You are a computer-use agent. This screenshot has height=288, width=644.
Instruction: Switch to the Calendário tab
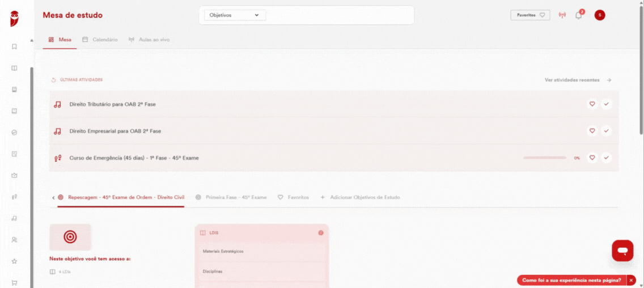coord(100,40)
